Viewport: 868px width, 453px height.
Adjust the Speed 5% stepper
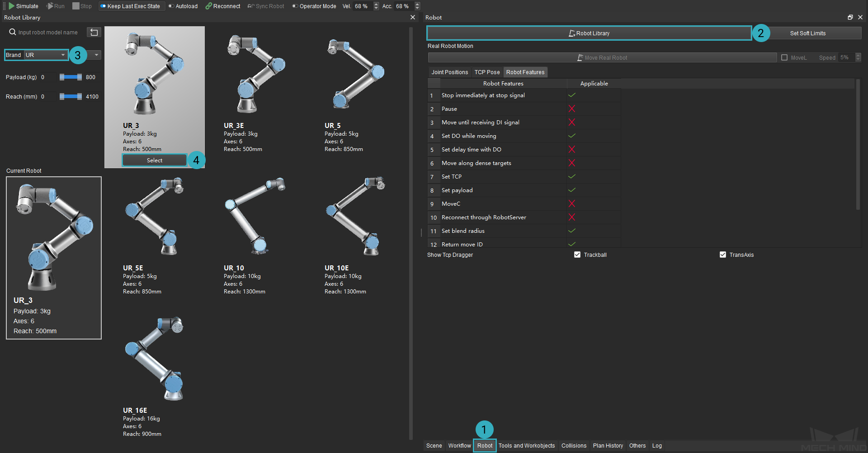click(x=858, y=57)
